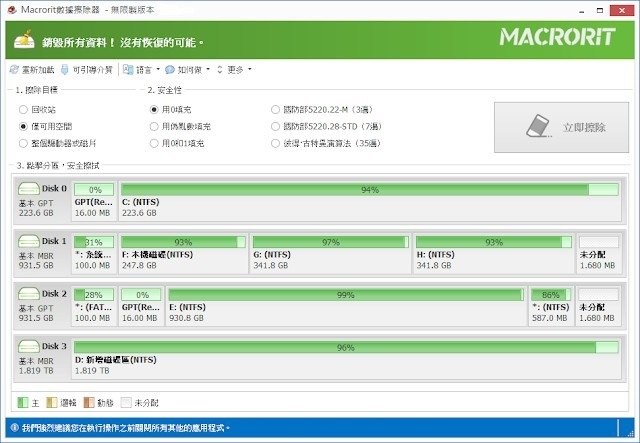
Task: Select the F: 247.8 GB partition
Action: [x=183, y=254]
